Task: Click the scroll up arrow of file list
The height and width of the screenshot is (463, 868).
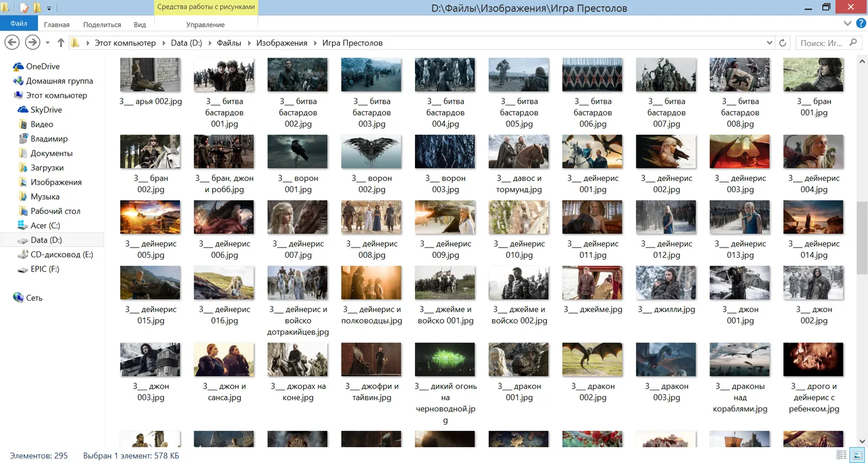Action: click(862, 61)
